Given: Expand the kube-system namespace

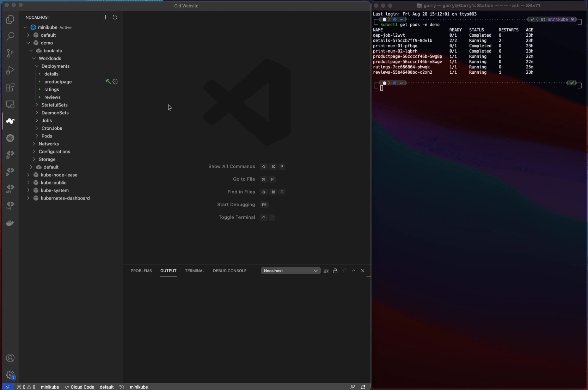Looking at the screenshot, I should click(x=28, y=190).
